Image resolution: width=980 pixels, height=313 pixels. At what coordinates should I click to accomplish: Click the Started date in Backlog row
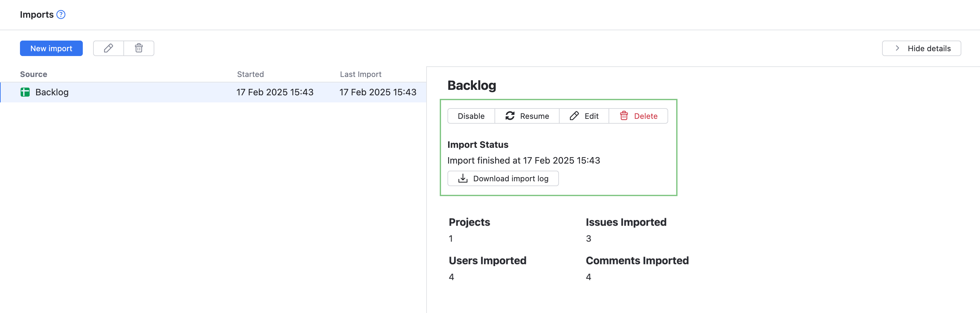275,92
